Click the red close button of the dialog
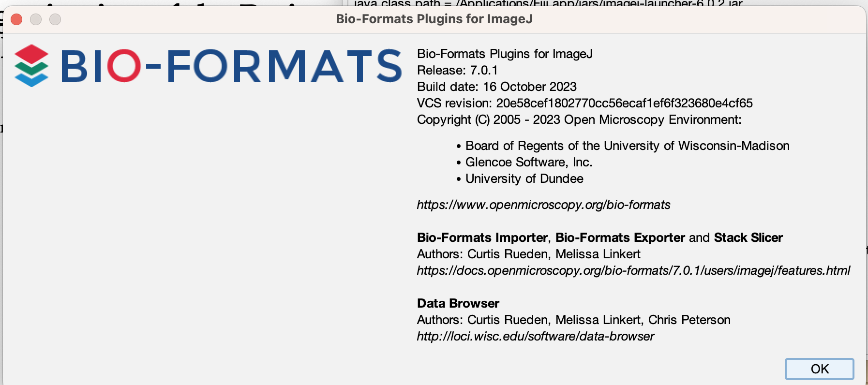The height and width of the screenshot is (385, 868). (16, 20)
